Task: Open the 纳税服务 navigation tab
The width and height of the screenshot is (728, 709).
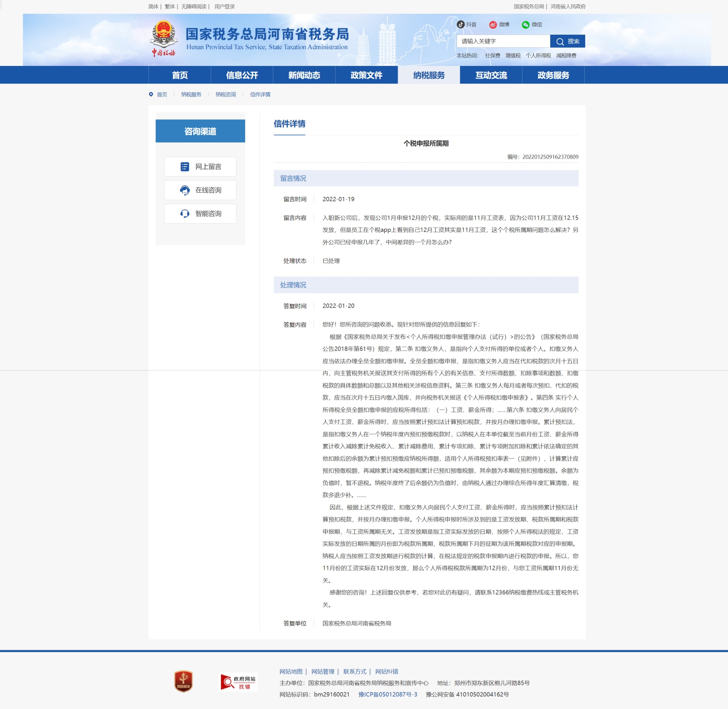Action: [x=429, y=75]
